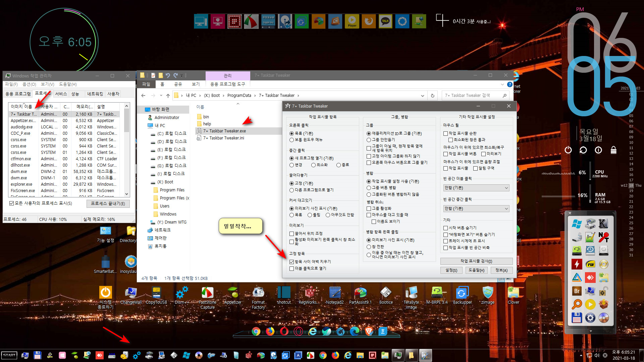Open the shotcut desktop icon
The image size is (644, 362).
pyautogui.click(x=284, y=295)
